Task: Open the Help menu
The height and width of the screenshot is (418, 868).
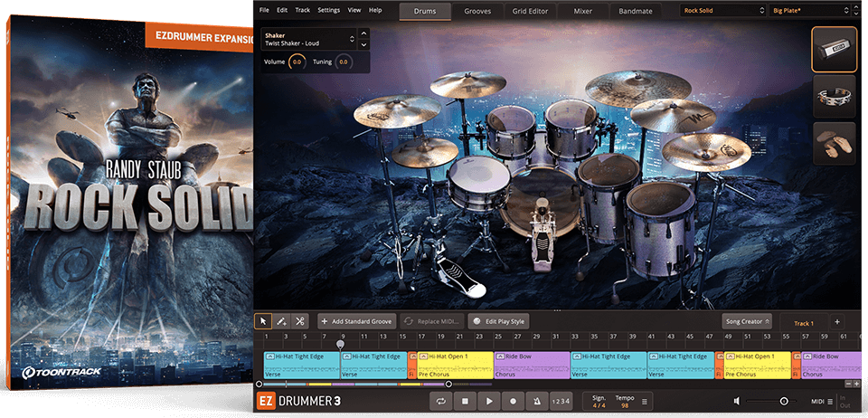Action: click(375, 11)
